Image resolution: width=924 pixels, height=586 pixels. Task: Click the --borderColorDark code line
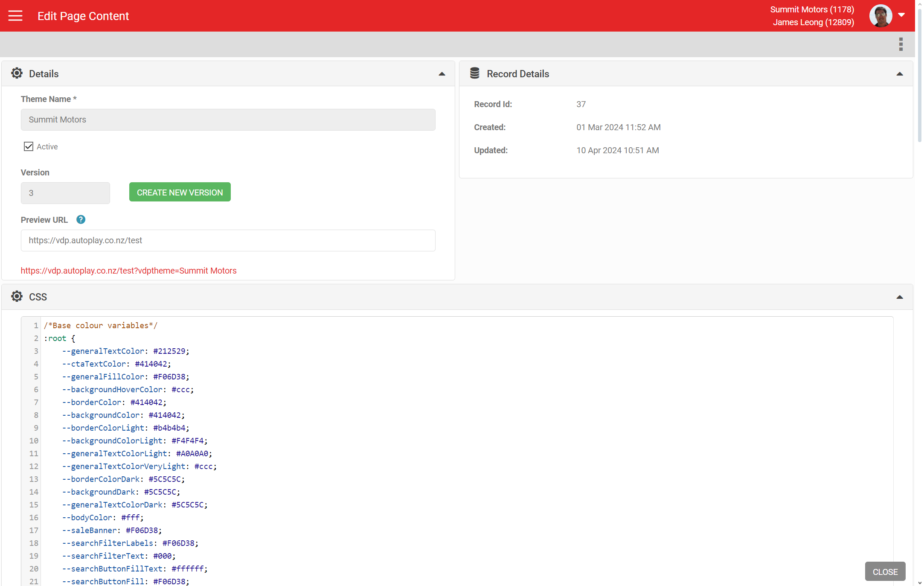123,479
